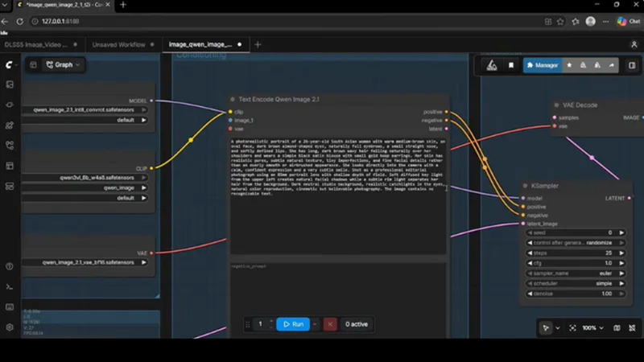Click the help question mark icon
Image resolution: width=644 pixels, height=362 pixels.
pos(10,266)
